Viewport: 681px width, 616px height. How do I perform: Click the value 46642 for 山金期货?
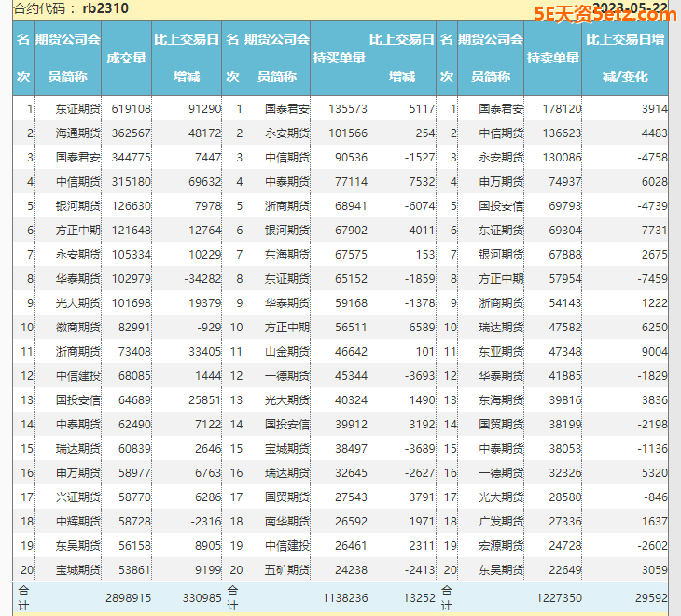pos(351,352)
